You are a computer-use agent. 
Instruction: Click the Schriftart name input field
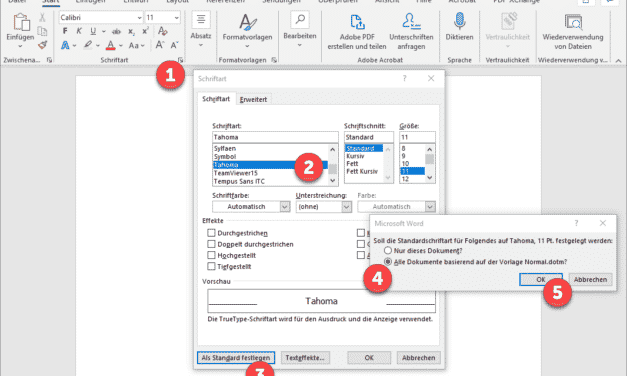(275, 137)
